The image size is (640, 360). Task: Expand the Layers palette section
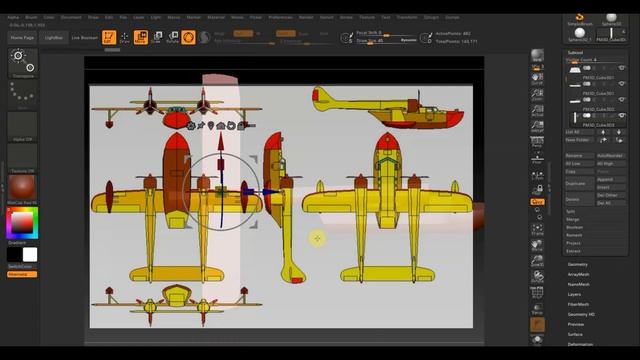[574, 294]
